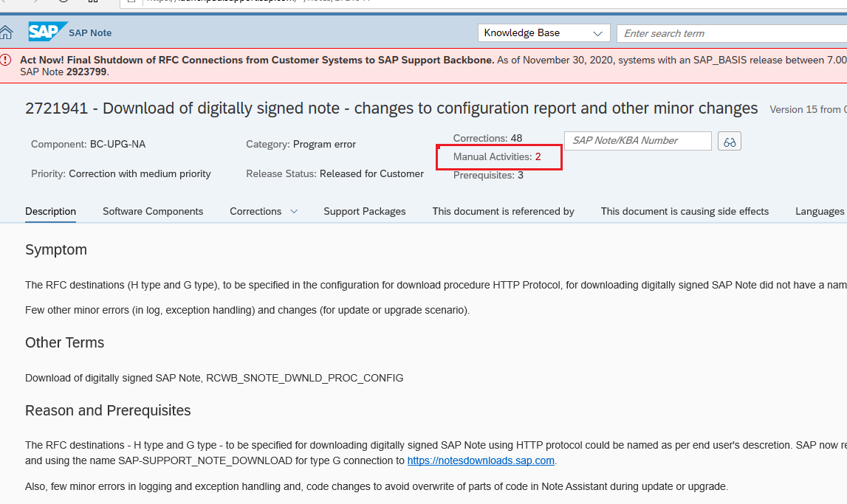Expand the Corrections tab chevron
Image resolution: width=847 pixels, height=504 pixels.
[x=294, y=212]
